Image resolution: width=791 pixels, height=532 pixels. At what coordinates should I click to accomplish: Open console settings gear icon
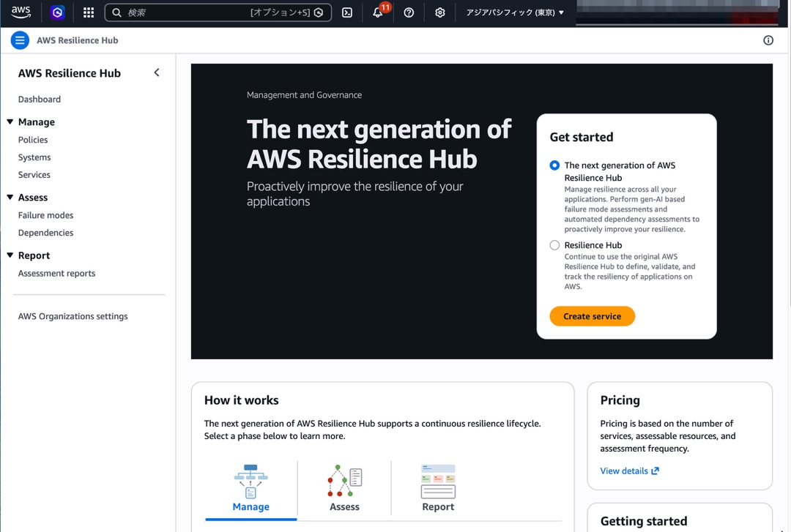(440, 12)
